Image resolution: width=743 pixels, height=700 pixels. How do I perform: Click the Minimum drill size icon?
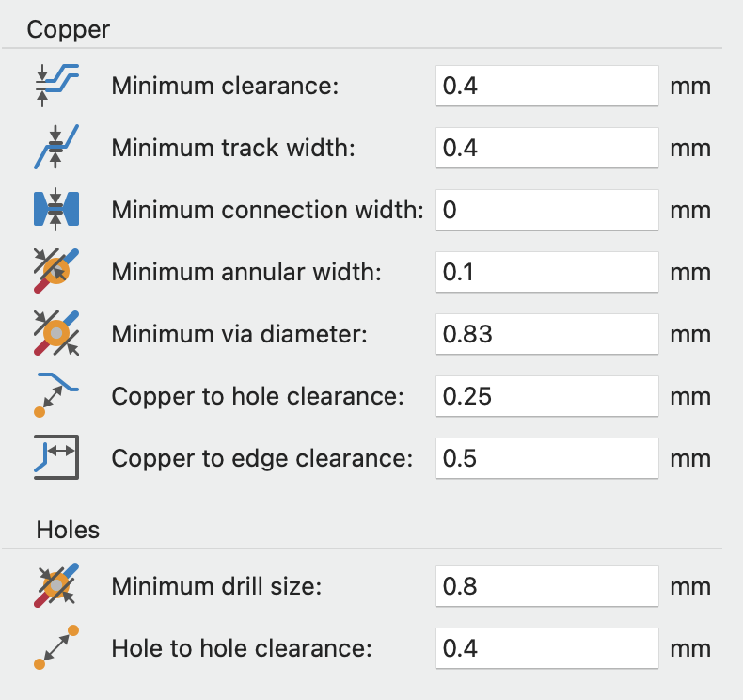56,586
